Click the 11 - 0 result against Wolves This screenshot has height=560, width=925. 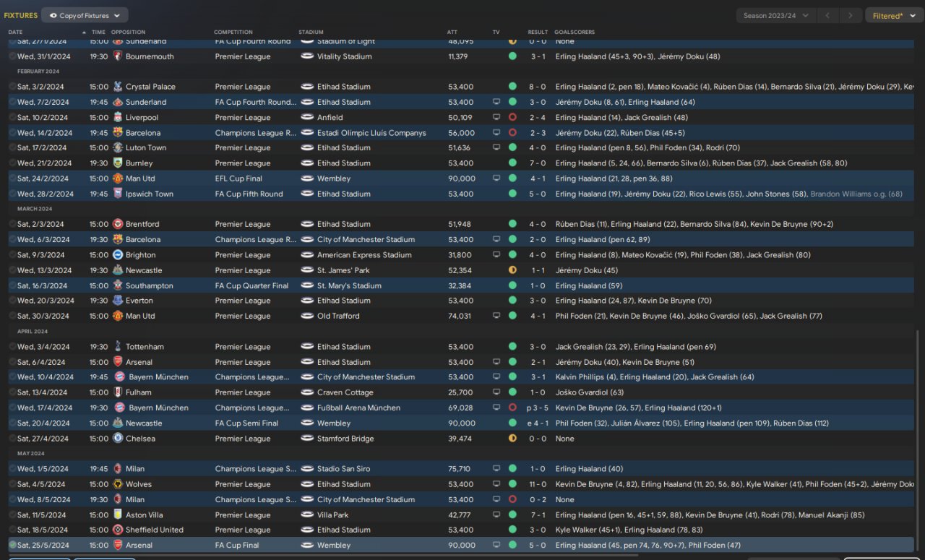pos(537,484)
